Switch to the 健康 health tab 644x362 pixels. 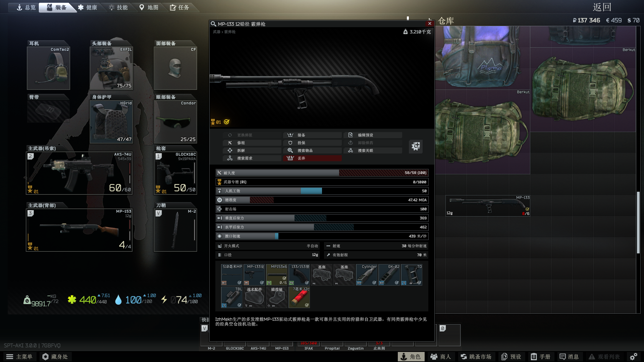point(88,7)
